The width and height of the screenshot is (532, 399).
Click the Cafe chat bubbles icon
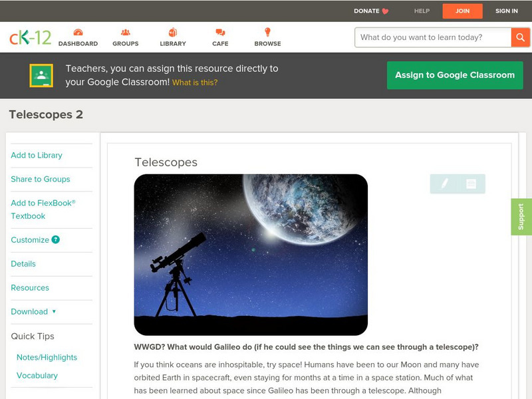(x=220, y=33)
